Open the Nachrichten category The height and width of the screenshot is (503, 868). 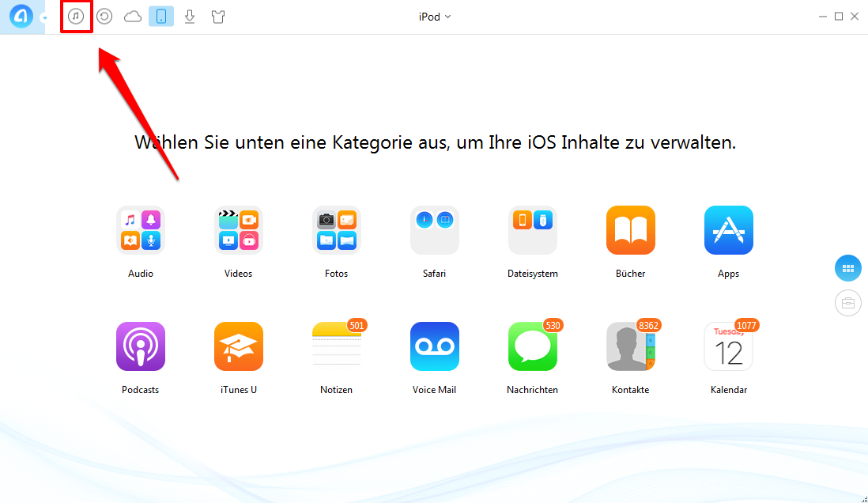point(533,346)
